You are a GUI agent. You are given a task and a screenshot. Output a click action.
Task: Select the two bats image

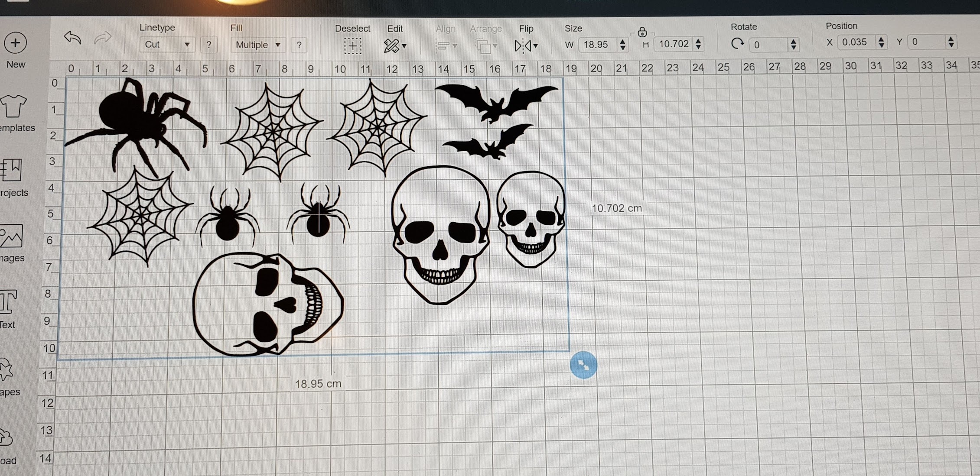[496, 121]
